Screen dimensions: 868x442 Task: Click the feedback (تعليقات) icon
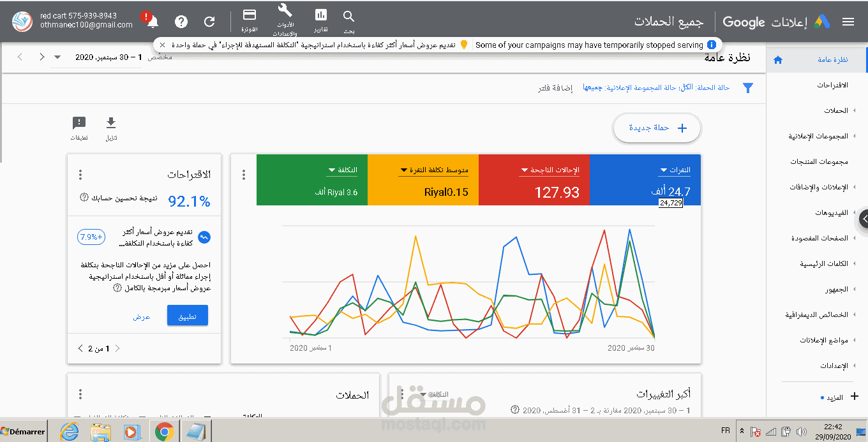click(79, 123)
